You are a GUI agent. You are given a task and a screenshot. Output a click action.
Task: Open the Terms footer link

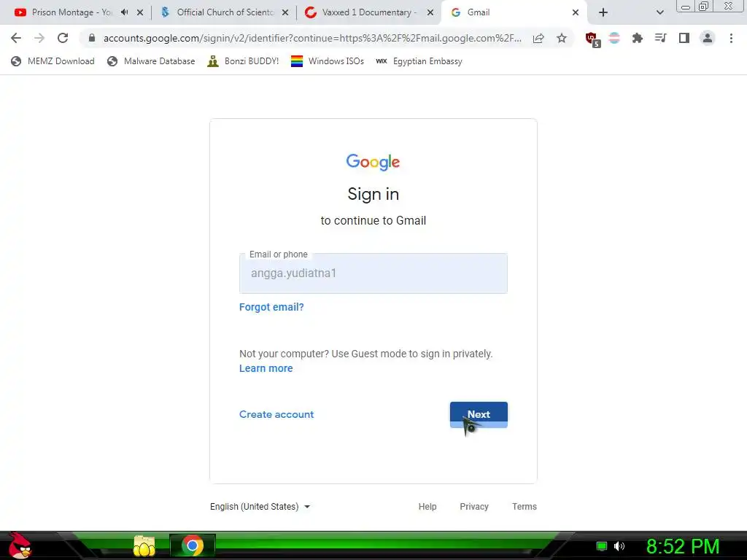click(x=524, y=507)
